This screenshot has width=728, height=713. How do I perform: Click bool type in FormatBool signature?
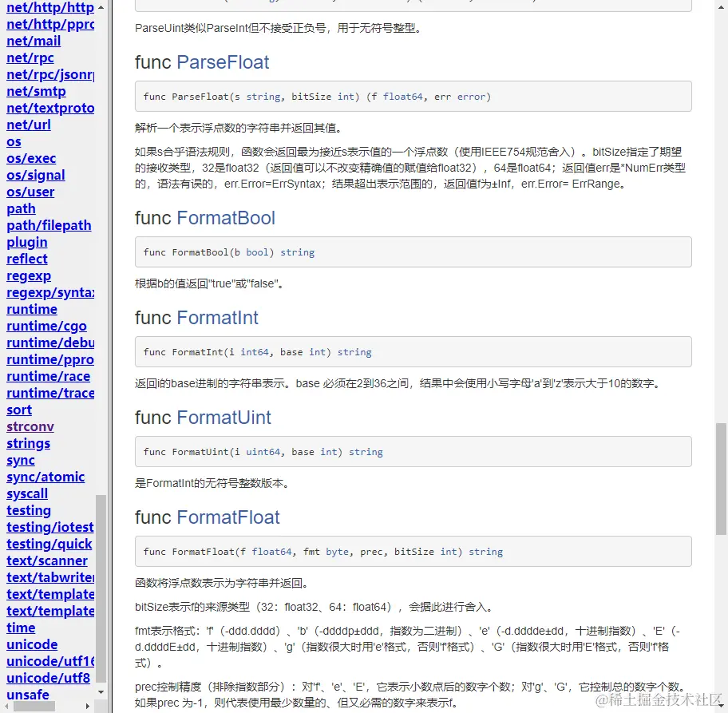click(x=257, y=252)
